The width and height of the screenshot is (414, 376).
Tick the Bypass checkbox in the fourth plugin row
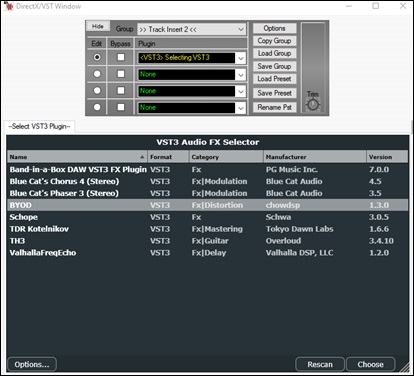(121, 107)
